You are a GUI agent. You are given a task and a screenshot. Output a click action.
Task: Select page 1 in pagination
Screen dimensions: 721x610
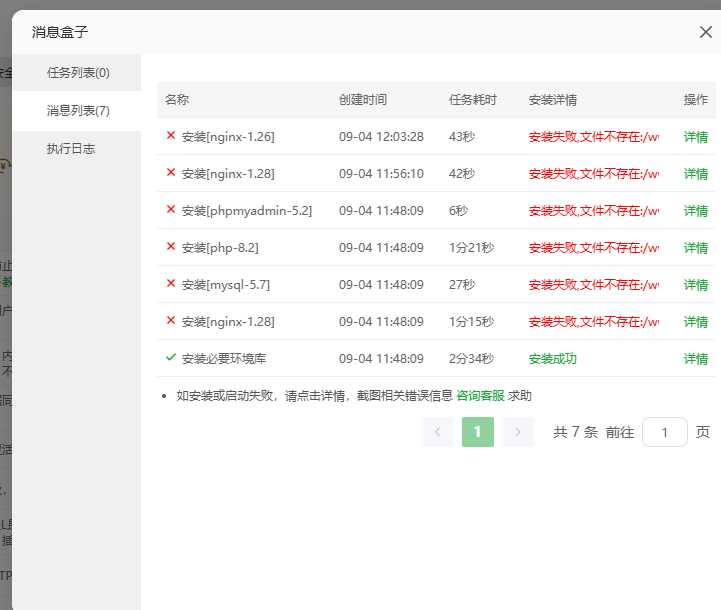click(478, 432)
